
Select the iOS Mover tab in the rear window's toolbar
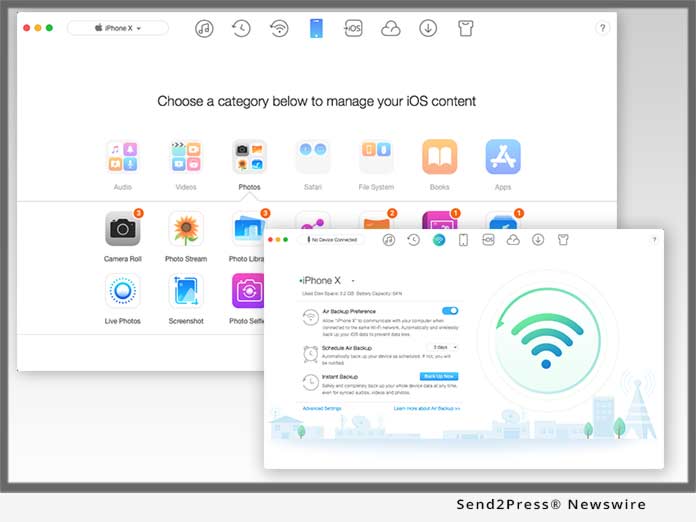(353, 28)
